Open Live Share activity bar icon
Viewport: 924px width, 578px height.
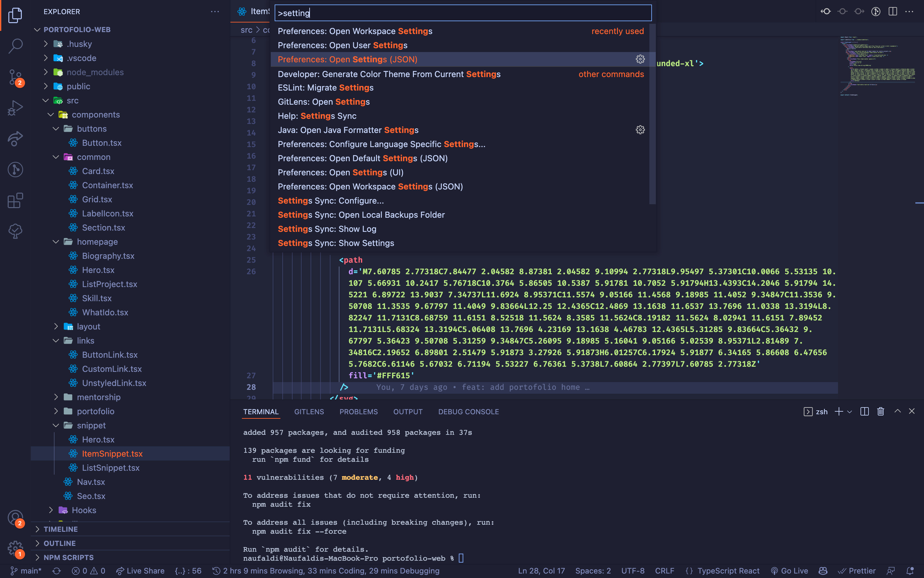[15, 138]
